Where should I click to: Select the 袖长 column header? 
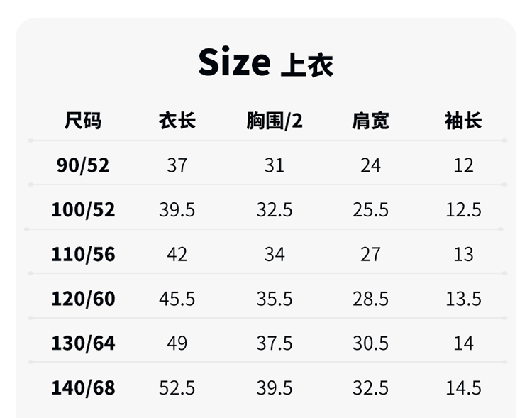coord(463,121)
